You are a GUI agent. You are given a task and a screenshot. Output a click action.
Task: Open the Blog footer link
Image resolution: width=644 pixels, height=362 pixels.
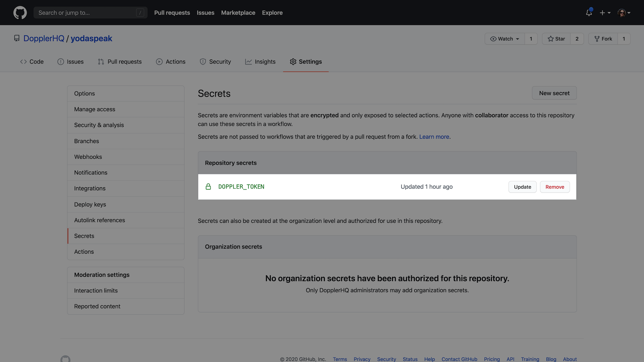tap(551, 359)
